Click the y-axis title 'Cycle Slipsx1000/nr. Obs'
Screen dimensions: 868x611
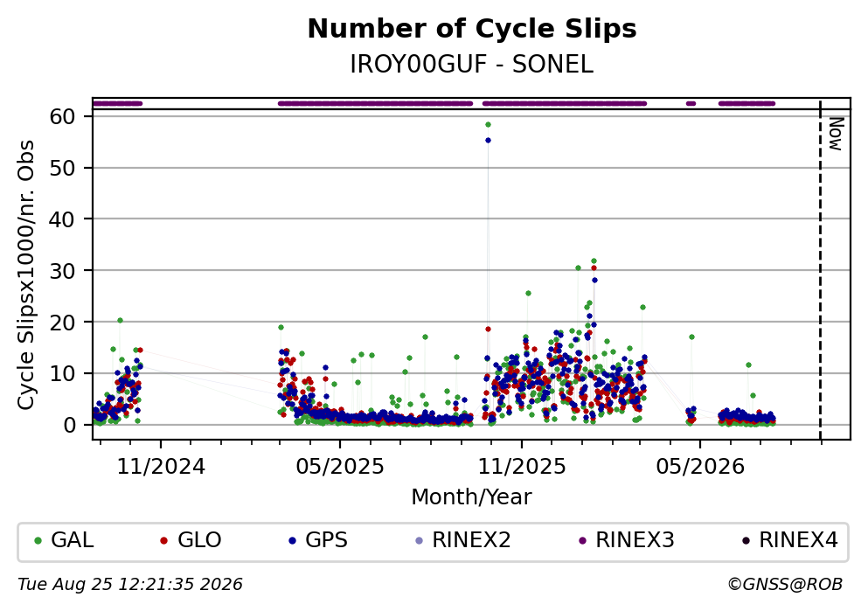(x=26, y=275)
